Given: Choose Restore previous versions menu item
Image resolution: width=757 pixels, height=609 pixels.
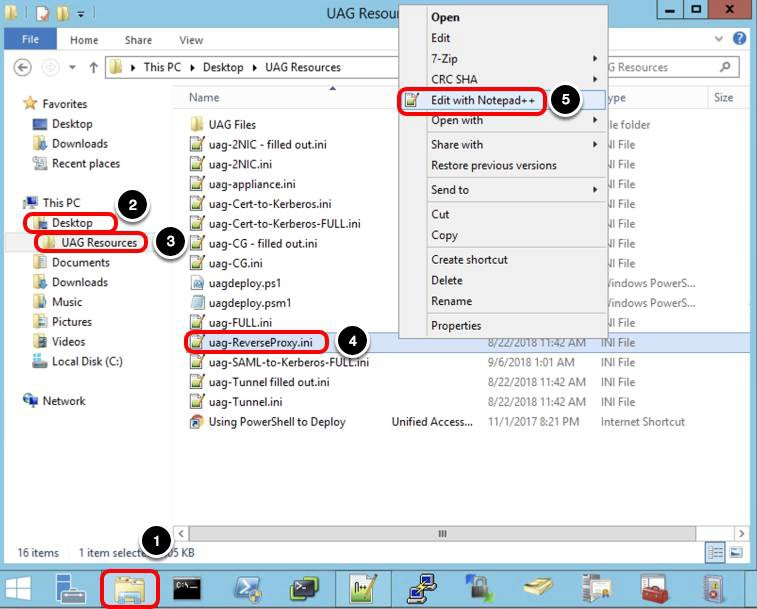Looking at the screenshot, I should pos(502,166).
